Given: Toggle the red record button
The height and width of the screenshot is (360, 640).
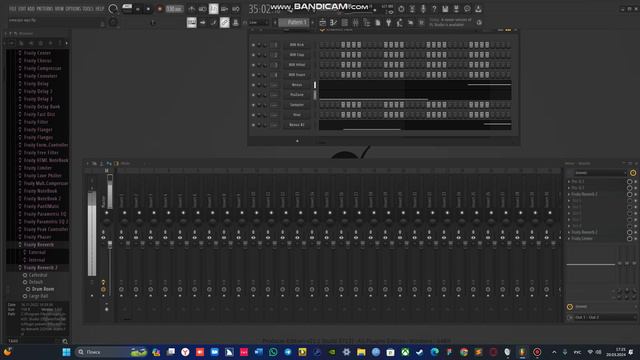Looking at the screenshot, I should tap(160, 9).
